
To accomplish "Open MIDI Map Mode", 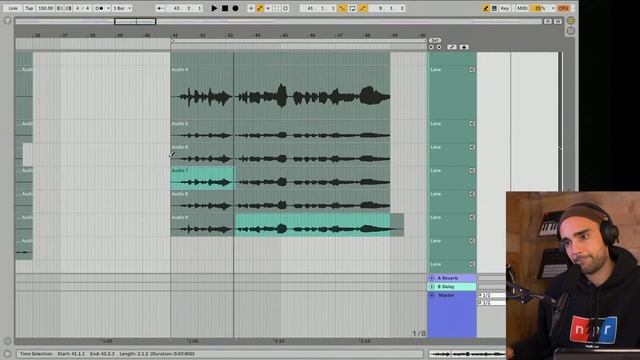I will coord(522,8).
